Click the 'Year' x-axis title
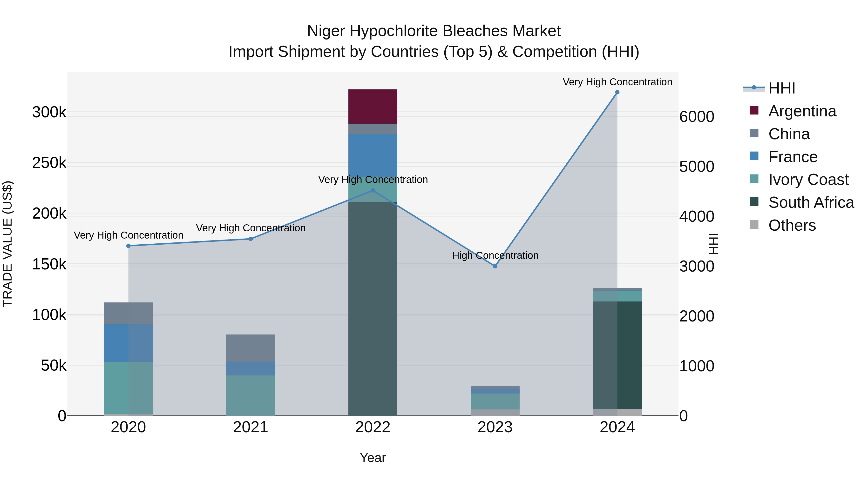 (373, 458)
